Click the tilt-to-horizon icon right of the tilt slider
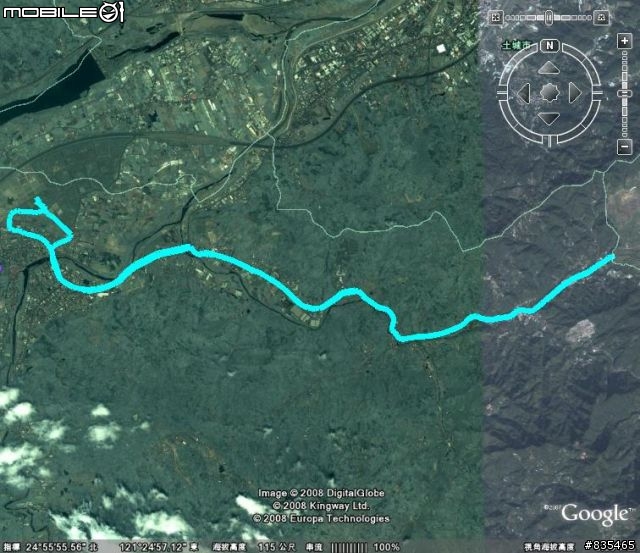640x553 pixels. (x=601, y=17)
